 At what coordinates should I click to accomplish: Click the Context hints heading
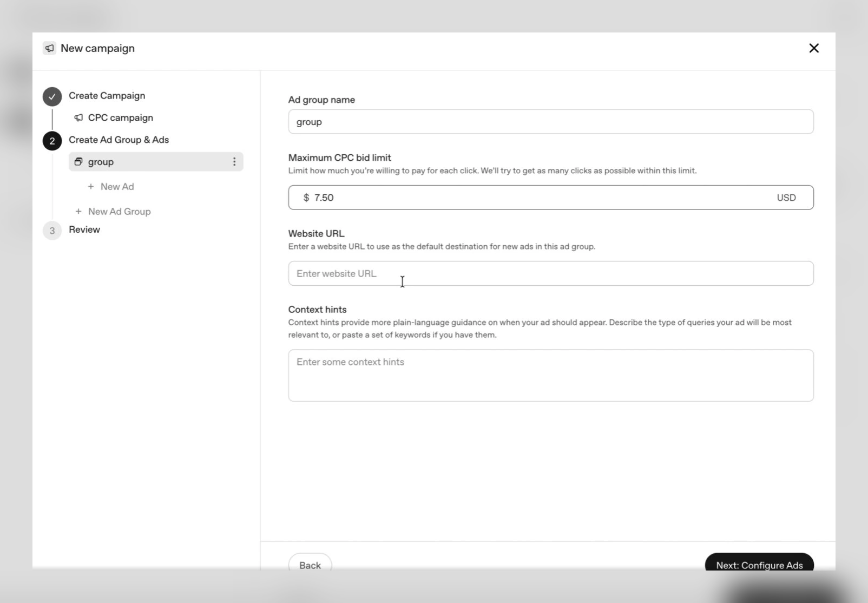click(x=318, y=309)
